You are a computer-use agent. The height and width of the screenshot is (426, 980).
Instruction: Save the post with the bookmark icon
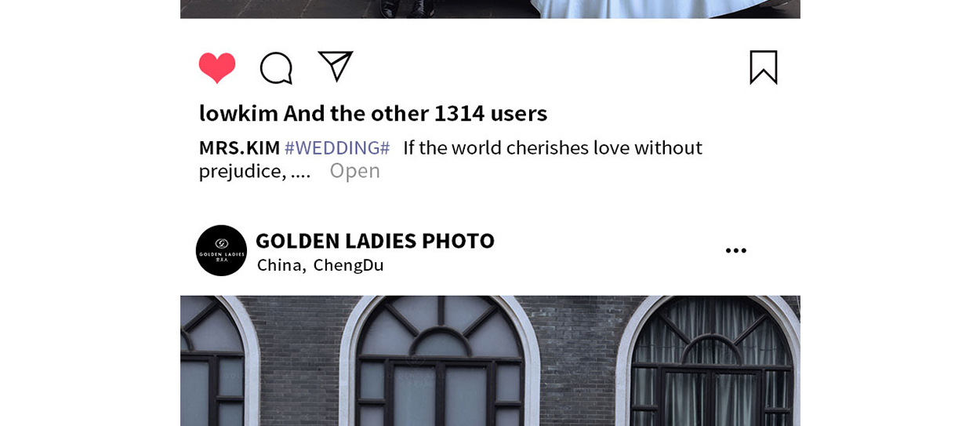click(764, 67)
